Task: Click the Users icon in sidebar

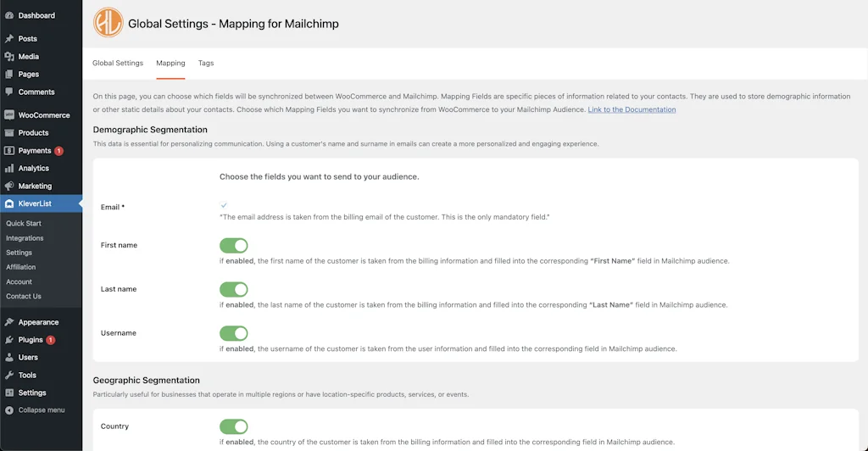Action: 9,358
